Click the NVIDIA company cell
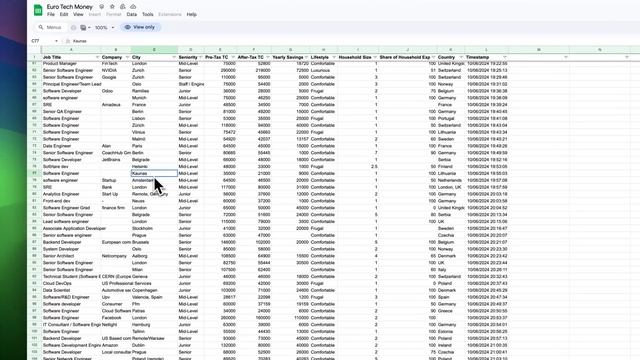640x360 pixels. pos(116,70)
